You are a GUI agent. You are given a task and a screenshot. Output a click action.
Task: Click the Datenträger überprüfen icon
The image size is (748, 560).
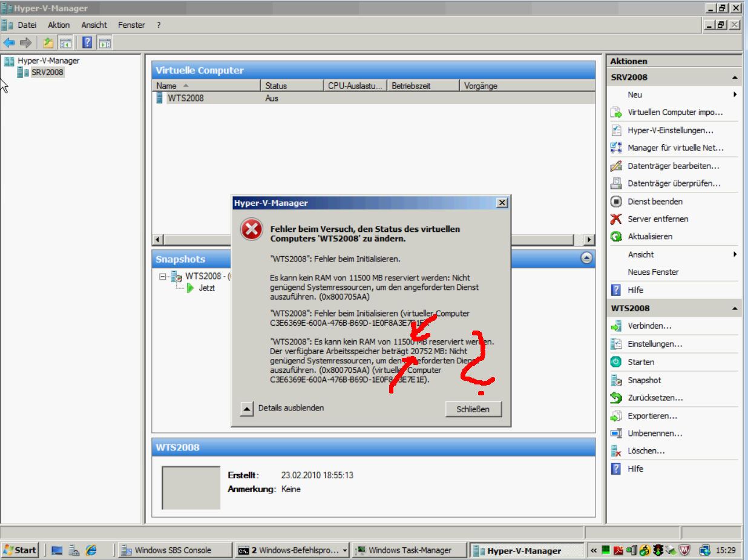pos(616,183)
